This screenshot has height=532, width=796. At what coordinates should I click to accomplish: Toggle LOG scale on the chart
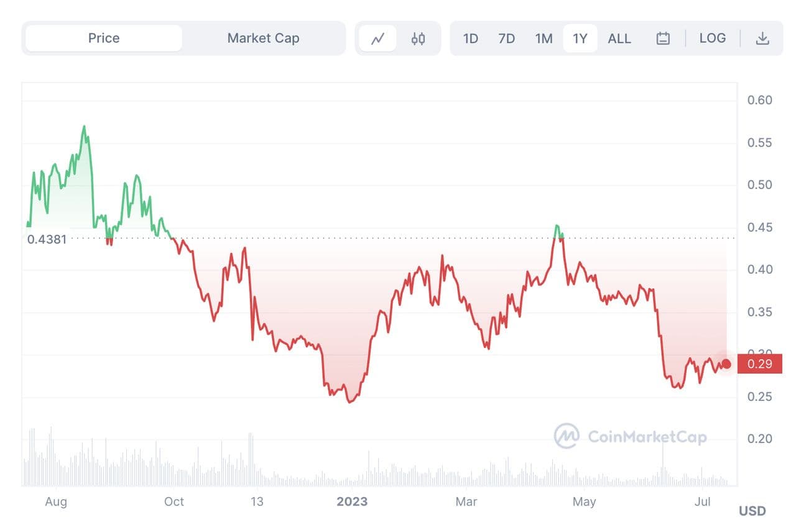(712, 39)
